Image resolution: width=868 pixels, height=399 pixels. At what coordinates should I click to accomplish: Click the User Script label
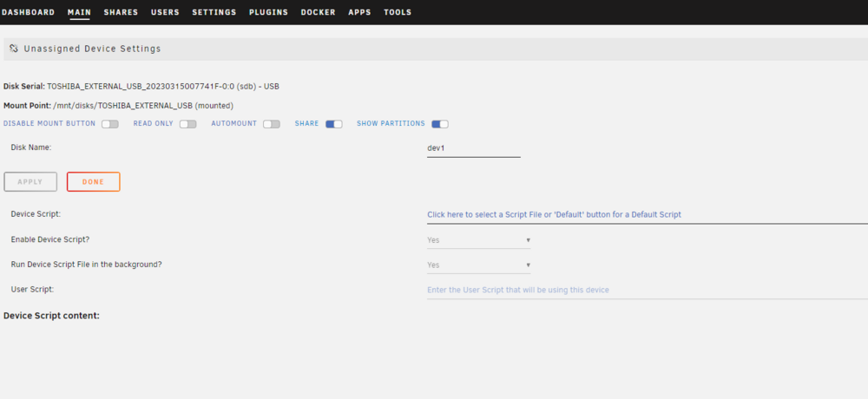32,290
